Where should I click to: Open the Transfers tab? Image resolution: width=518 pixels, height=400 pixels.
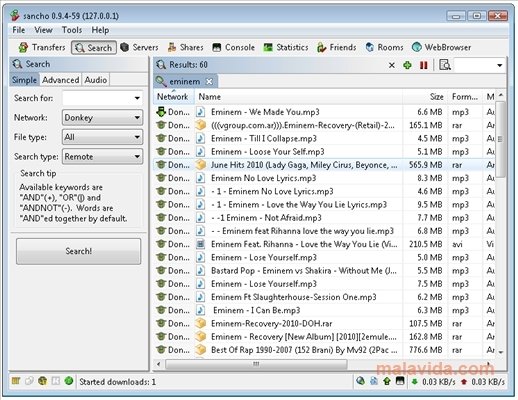pos(42,47)
